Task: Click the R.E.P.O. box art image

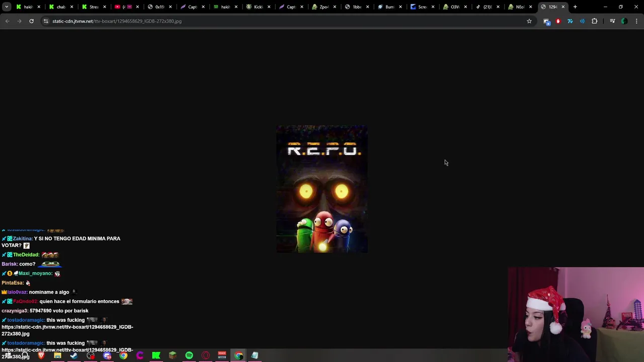Action: click(x=322, y=189)
